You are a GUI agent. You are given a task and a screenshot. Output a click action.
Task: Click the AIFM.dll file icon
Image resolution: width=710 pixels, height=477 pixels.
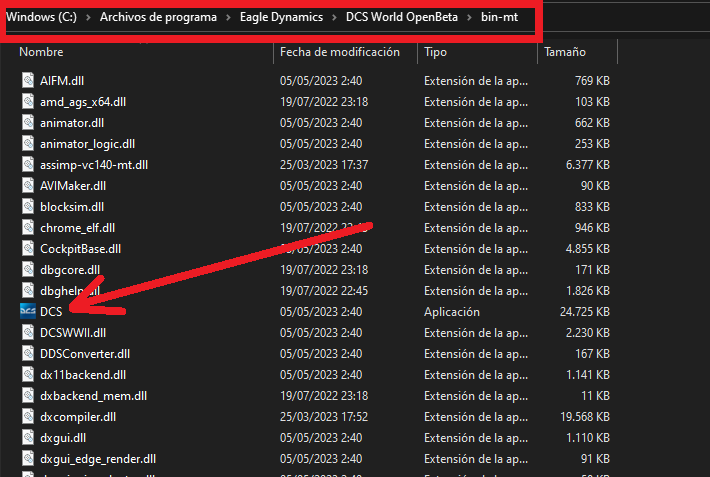point(28,80)
